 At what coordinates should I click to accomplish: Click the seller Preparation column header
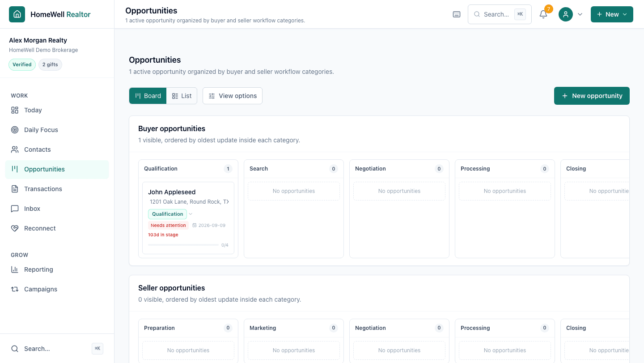click(188, 328)
